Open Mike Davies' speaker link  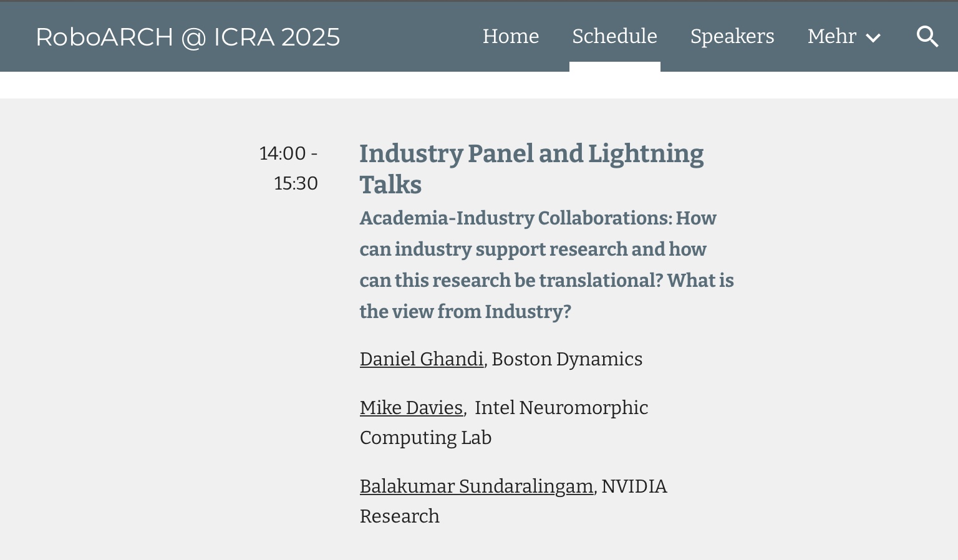point(411,408)
